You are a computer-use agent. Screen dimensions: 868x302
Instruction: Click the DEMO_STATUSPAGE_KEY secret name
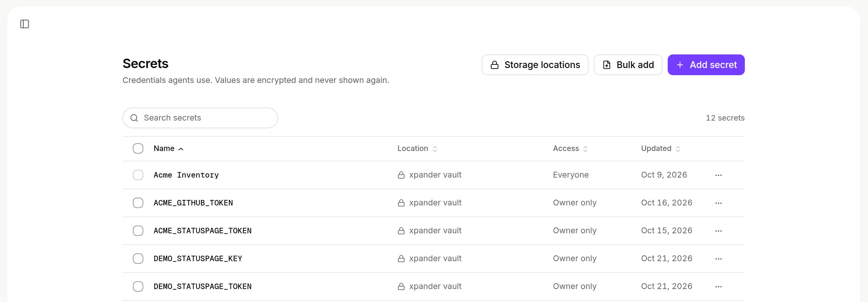pyautogui.click(x=198, y=259)
